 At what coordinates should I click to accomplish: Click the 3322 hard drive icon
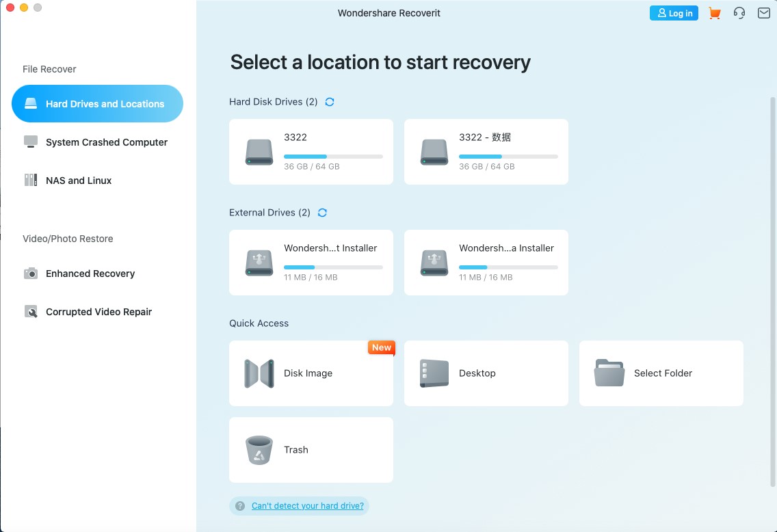[259, 152]
